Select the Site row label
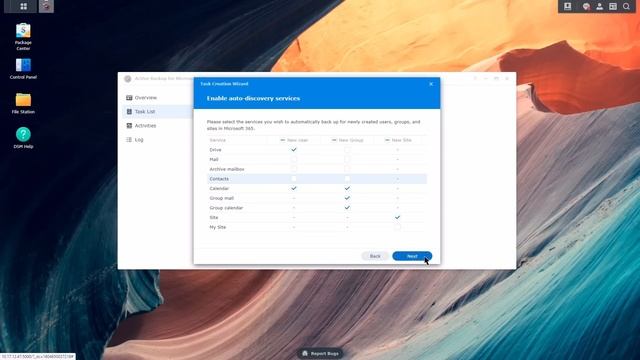This screenshot has height=360, width=640. (214, 217)
